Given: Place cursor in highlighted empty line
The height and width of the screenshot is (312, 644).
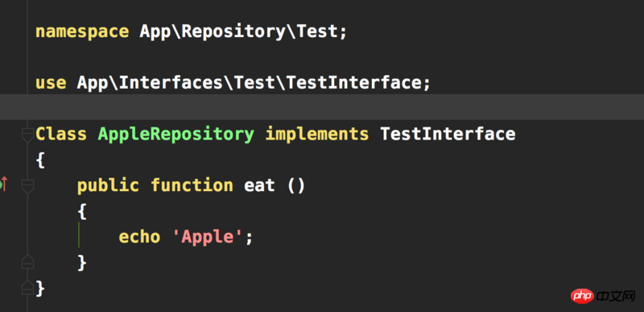Looking at the screenshot, I should (x=322, y=107).
